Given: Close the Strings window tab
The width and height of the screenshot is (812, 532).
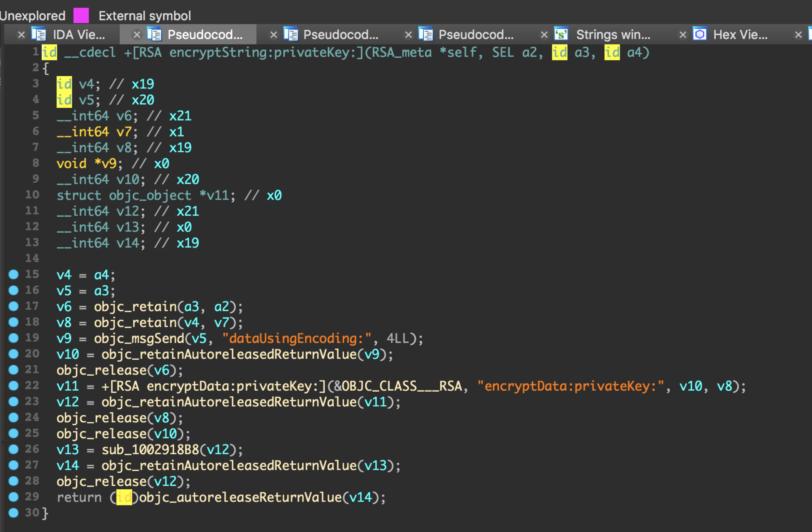Looking at the screenshot, I should (544, 35).
